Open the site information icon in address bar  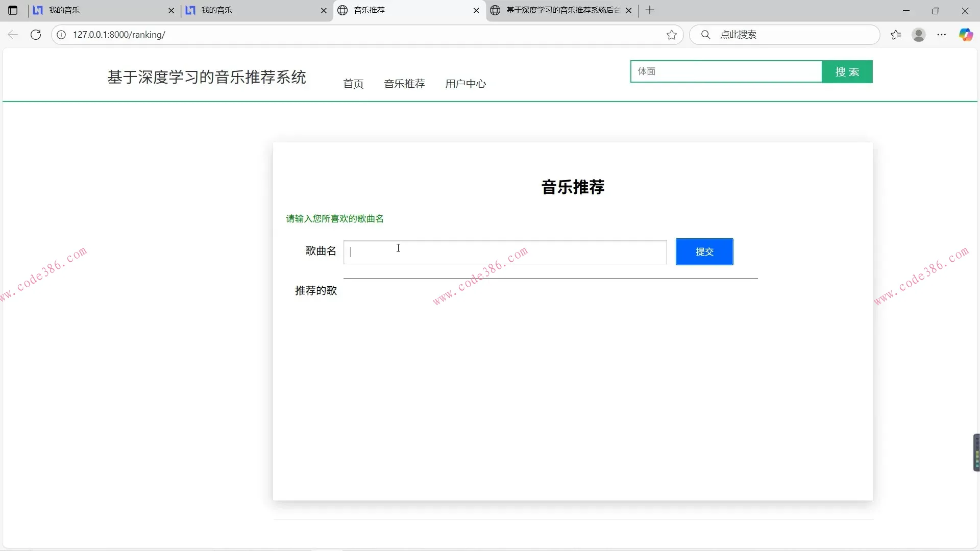[61, 35]
